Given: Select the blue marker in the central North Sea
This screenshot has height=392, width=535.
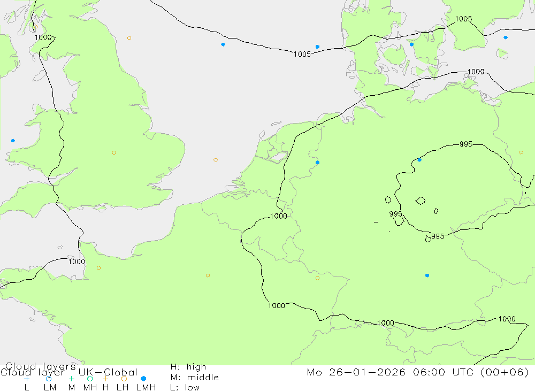Looking at the screenshot, I should click(x=223, y=45).
